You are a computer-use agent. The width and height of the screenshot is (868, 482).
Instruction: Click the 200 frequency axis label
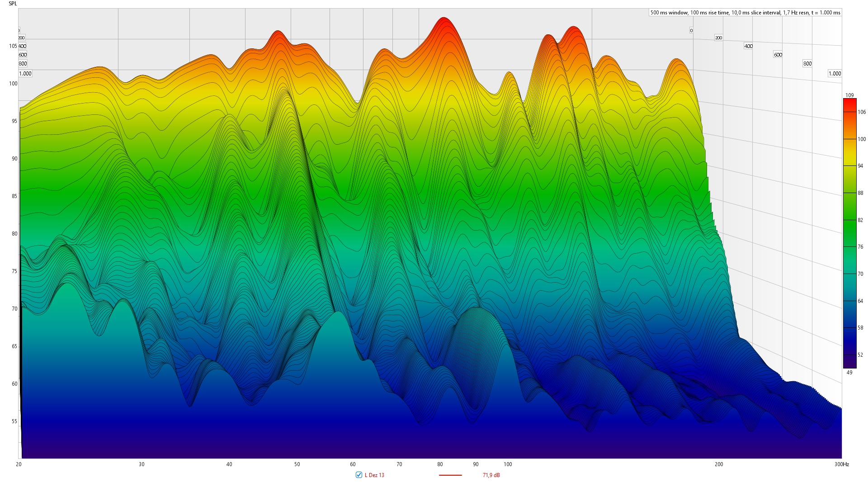[719, 464]
